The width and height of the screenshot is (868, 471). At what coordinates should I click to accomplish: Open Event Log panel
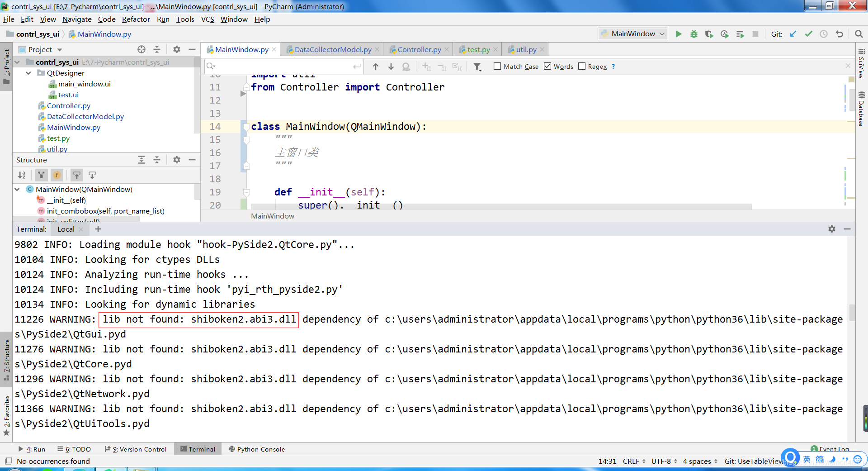830,449
